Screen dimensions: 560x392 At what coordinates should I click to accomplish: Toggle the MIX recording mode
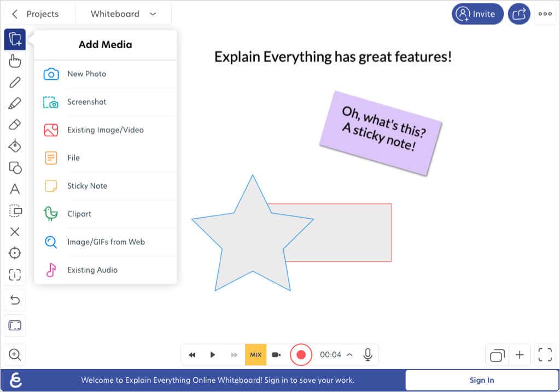[x=255, y=355]
